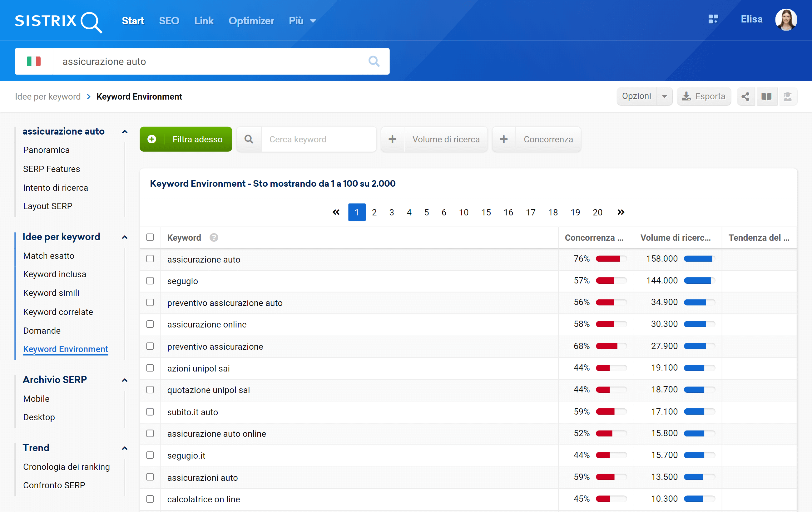The image size is (812, 512).
Task: Toggle the select-all checkbox in the header
Action: [x=150, y=237]
